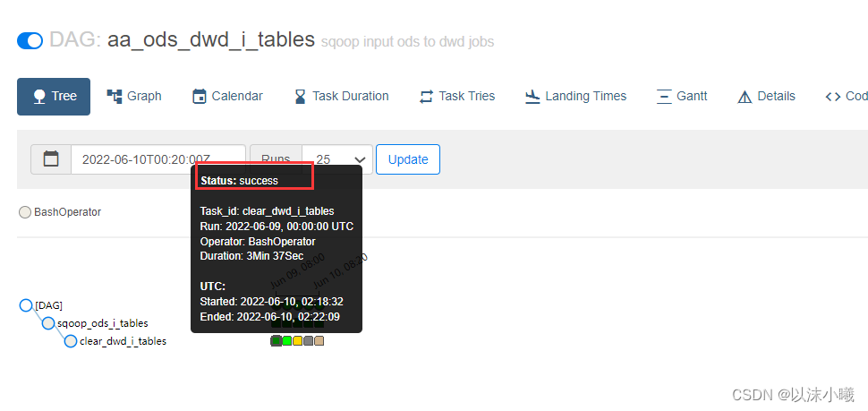The height and width of the screenshot is (411, 868).
Task: Click the Landing Times plane icon
Action: pyautogui.click(x=532, y=97)
